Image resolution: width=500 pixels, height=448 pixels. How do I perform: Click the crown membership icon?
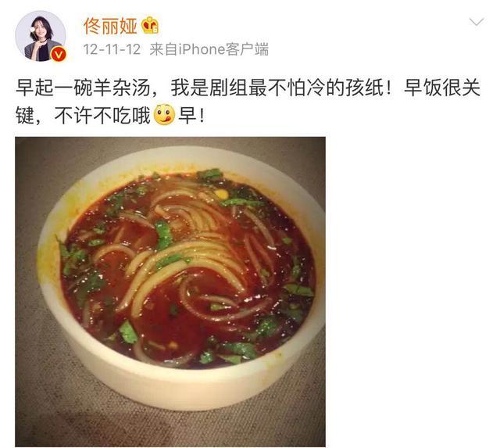(150, 26)
